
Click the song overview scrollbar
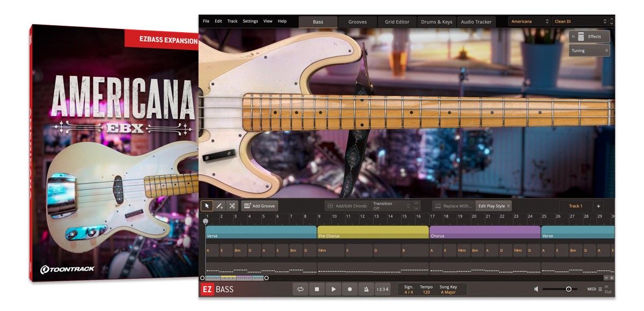coord(235,278)
